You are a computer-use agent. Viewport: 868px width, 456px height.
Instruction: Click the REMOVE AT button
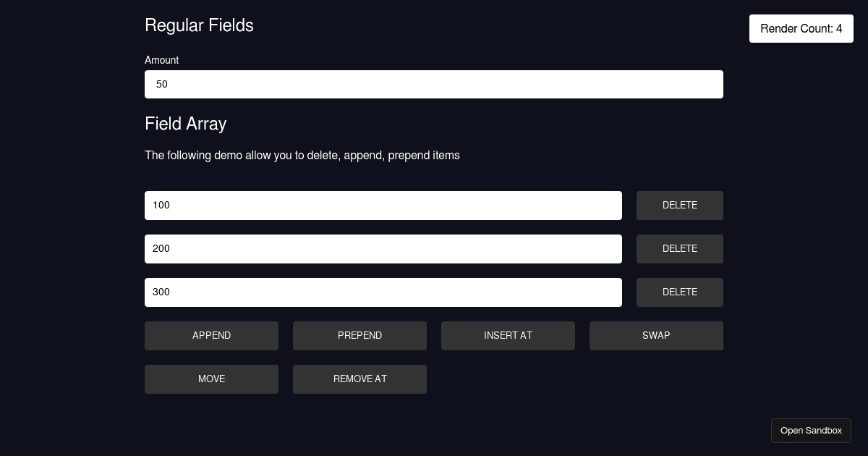point(359,379)
